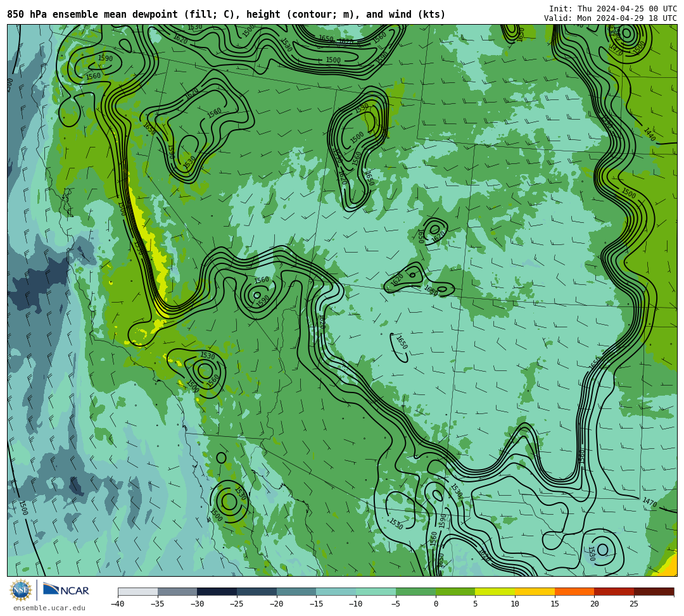Click the orange colorbar swatch between 15 and 20

574,591
